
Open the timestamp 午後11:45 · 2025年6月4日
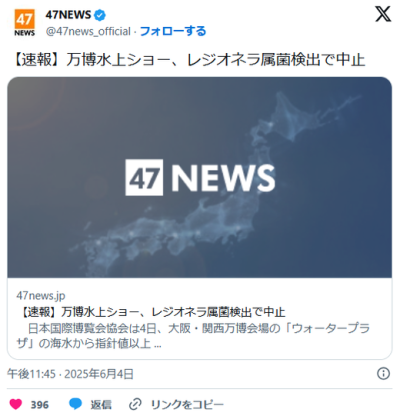tap(70, 374)
